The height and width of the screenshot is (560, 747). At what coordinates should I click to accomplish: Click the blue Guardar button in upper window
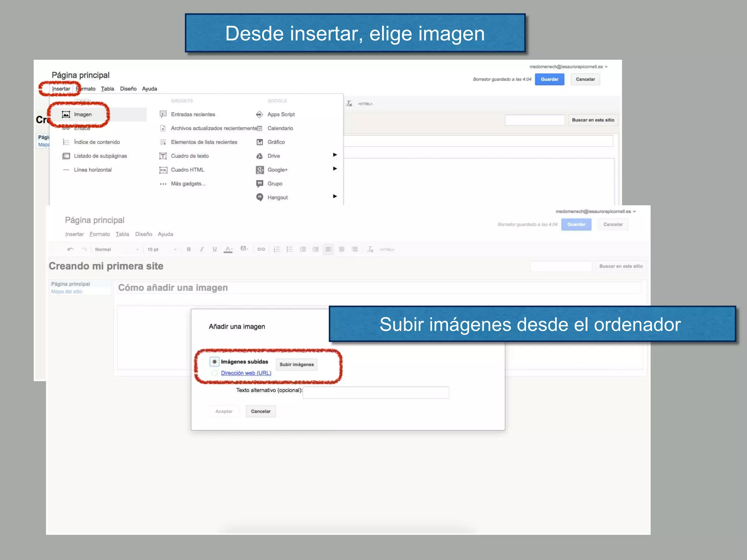pos(550,79)
